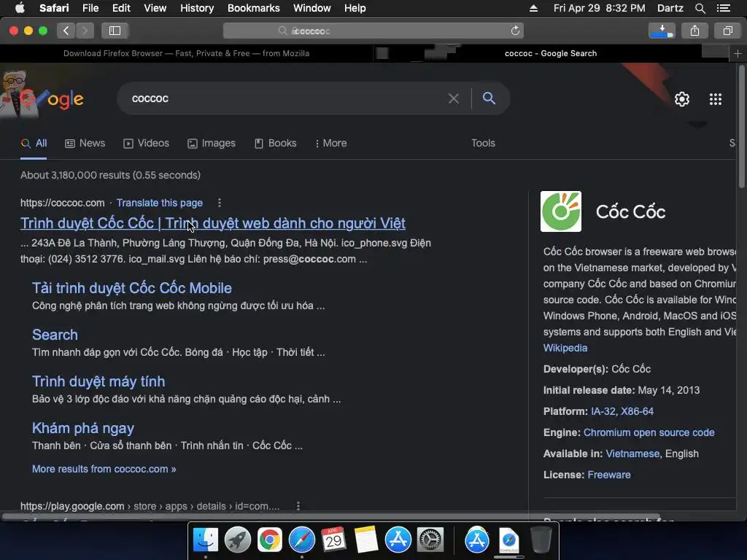Open the Safari downloads button

[662, 31]
